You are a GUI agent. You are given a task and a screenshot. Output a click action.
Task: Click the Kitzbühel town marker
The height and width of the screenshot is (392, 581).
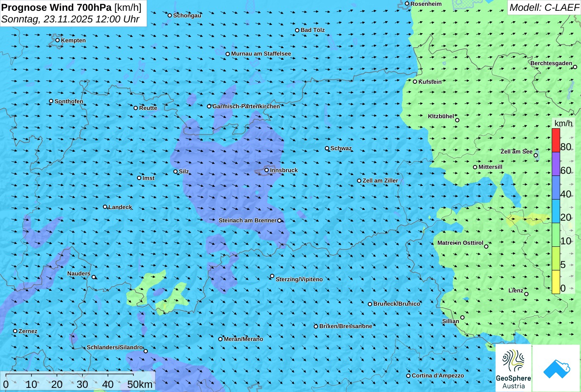click(x=457, y=120)
